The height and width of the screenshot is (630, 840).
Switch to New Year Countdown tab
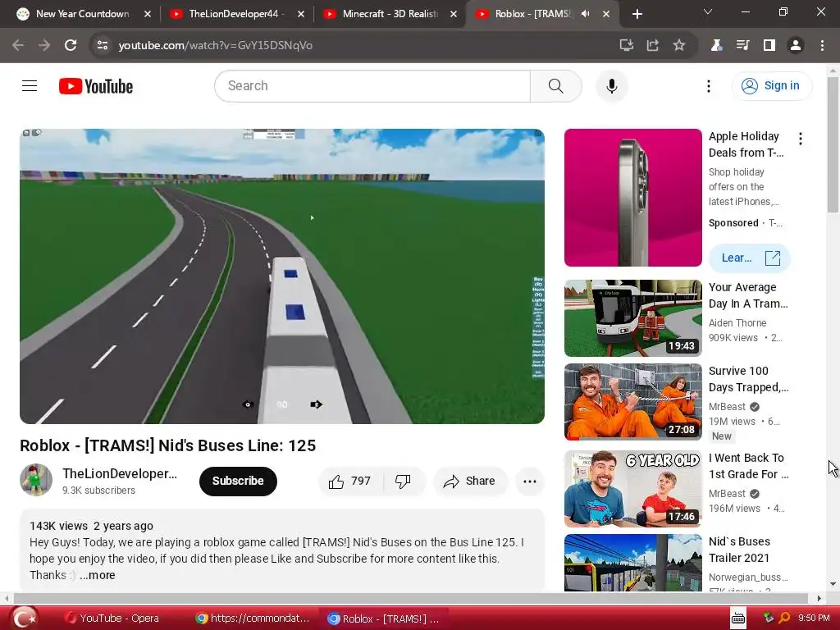(x=83, y=14)
